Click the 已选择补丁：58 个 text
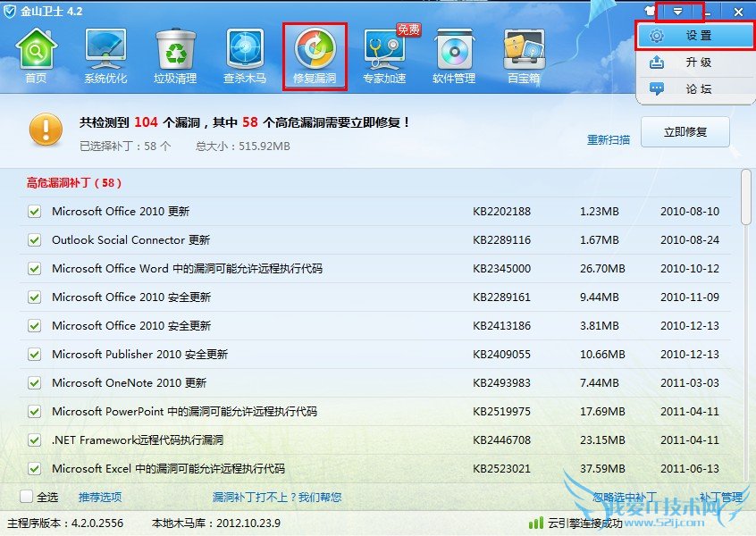This screenshot has width=756, height=536. pos(125,146)
